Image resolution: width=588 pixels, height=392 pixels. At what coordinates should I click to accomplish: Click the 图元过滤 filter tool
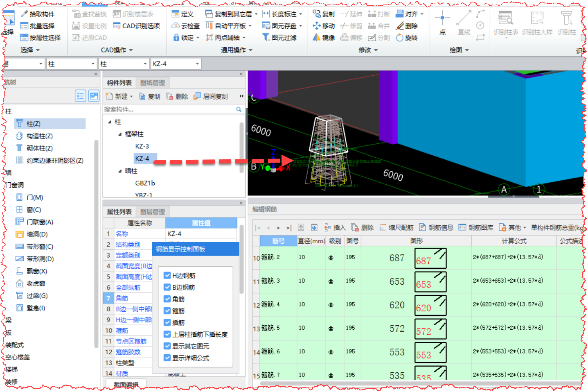(279, 38)
